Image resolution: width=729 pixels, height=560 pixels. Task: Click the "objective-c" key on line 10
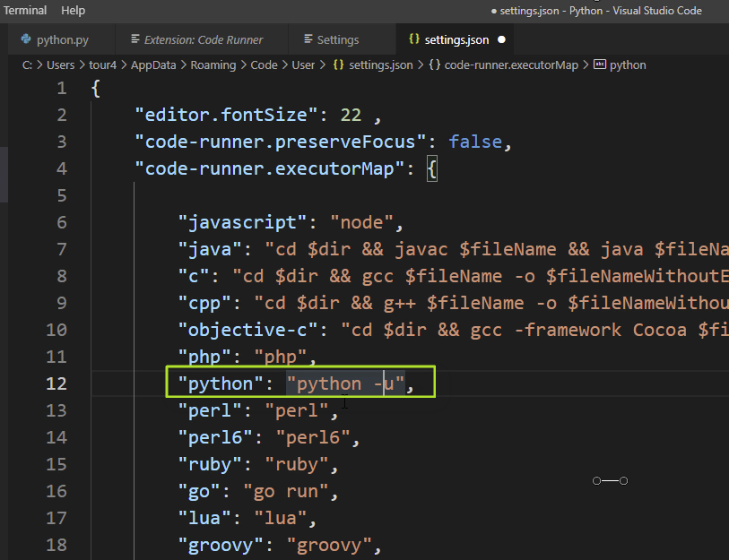(x=247, y=331)
